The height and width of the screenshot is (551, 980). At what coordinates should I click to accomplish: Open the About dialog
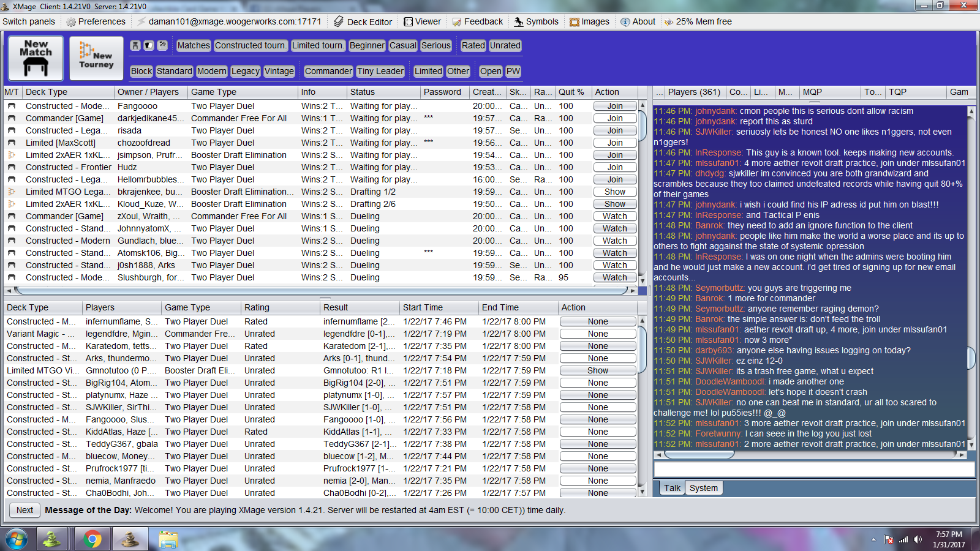(x=638, y=21)
